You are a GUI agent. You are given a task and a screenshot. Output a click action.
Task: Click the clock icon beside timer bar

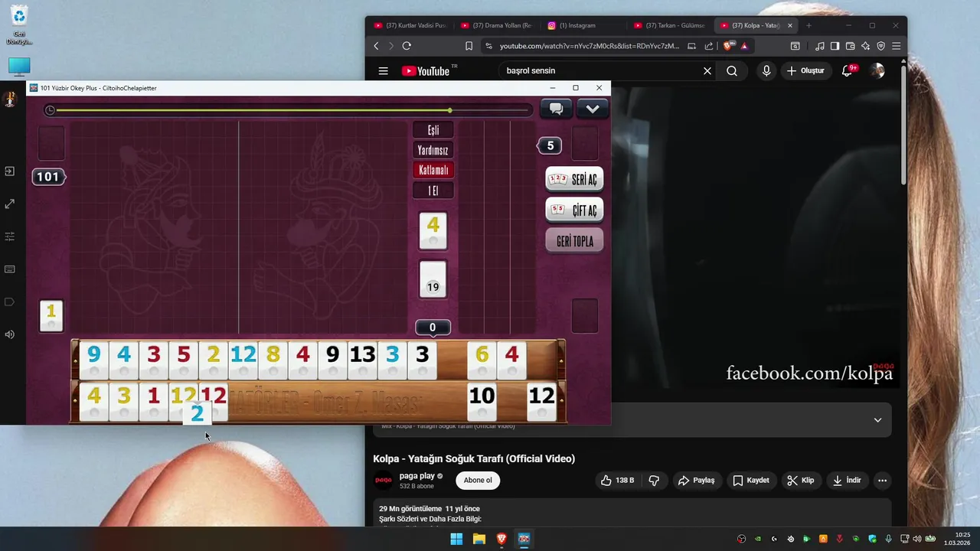pos(50,110)
